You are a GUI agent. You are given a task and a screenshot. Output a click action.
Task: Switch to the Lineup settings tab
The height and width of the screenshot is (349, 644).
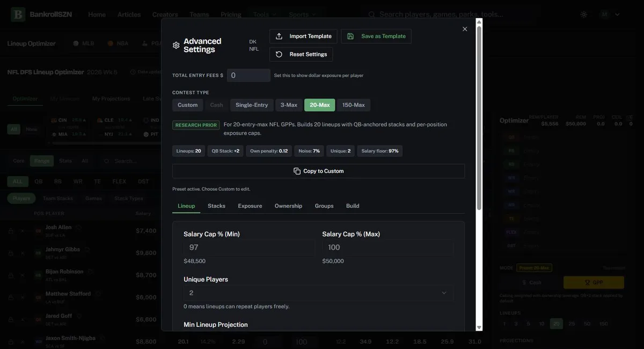tap(186, 206)
